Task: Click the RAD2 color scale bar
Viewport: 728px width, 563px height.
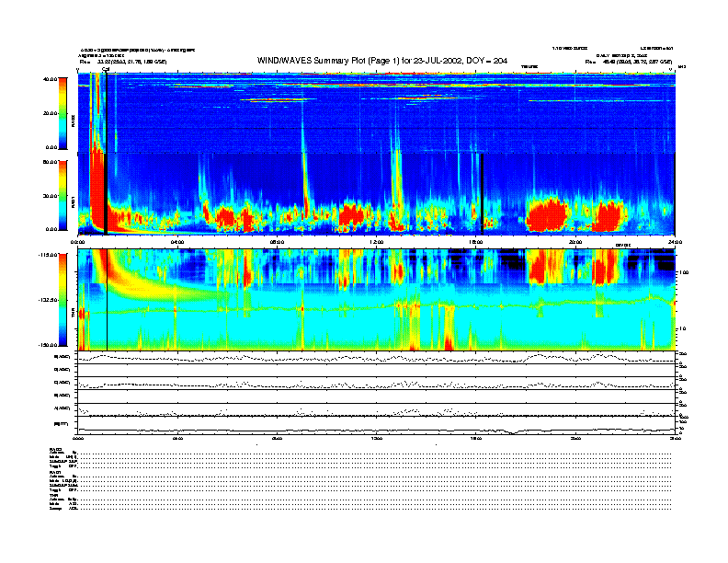Action: click(x=63, y=112)
